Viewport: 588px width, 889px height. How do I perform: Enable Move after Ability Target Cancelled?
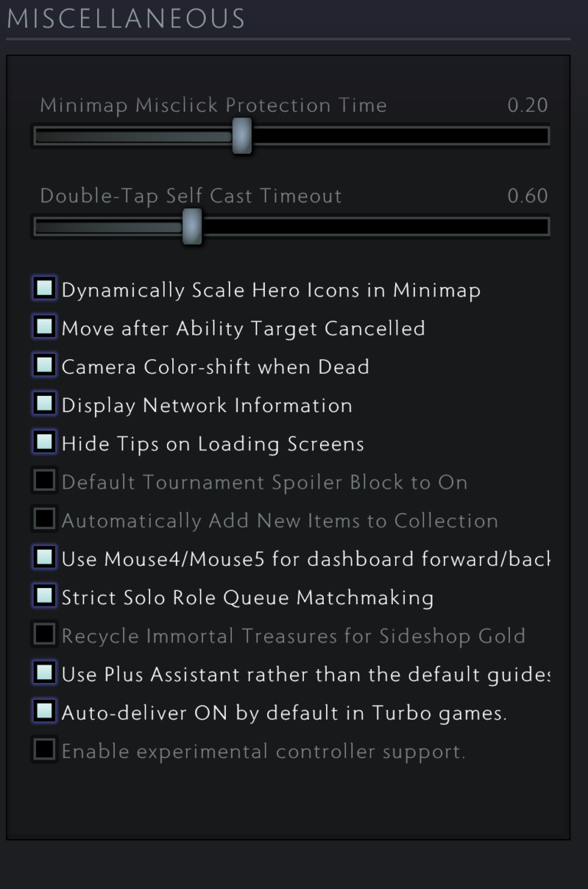coord(44,327)
